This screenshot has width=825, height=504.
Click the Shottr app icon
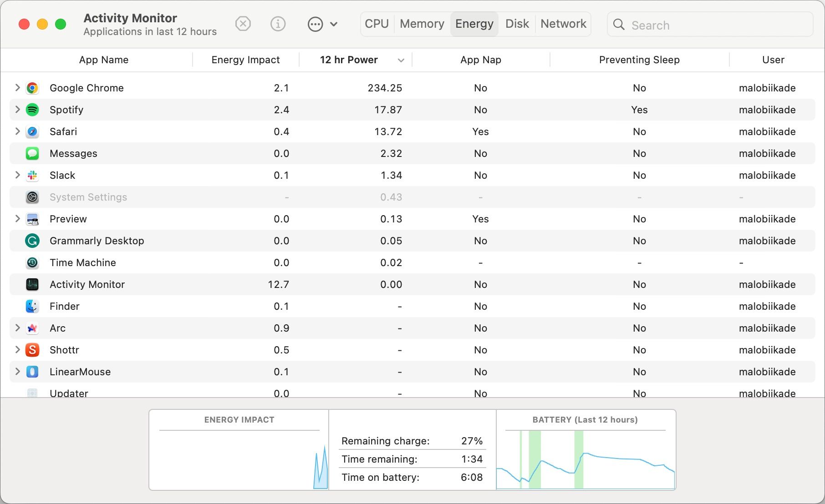point(32,350)
